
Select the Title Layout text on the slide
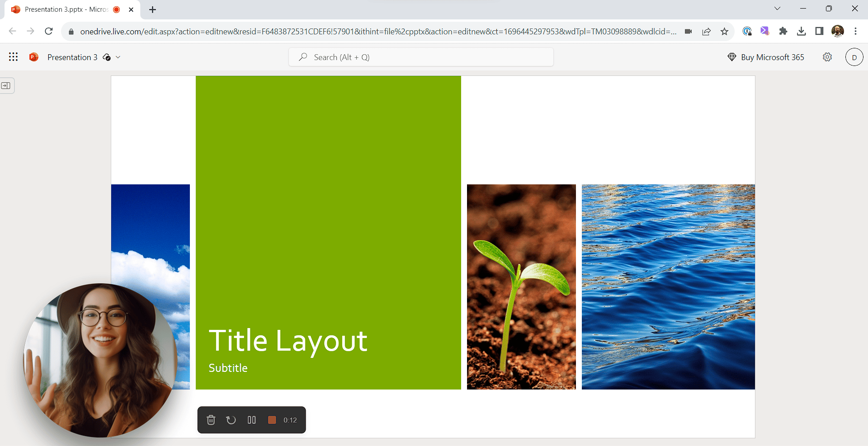click(288, 341)
